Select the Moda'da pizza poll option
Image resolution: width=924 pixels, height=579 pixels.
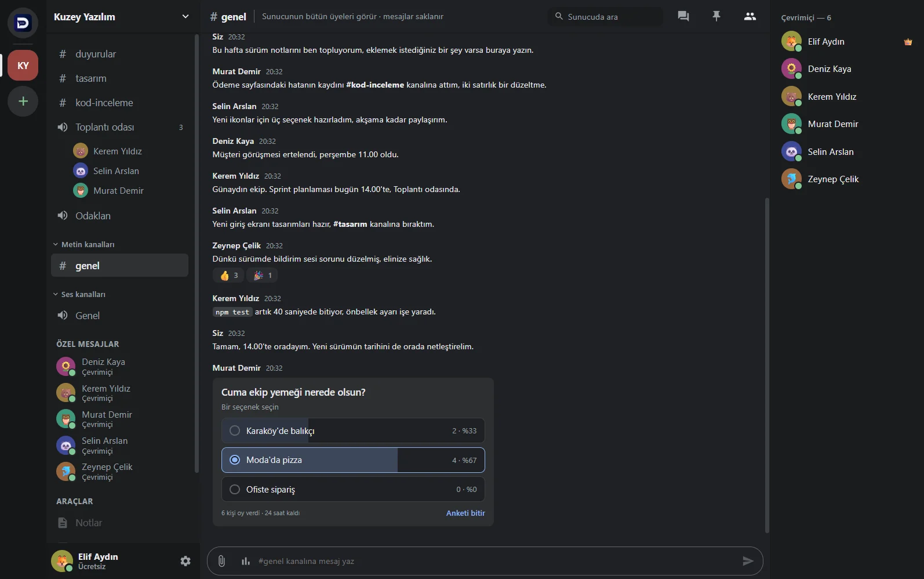coord(353,460)
